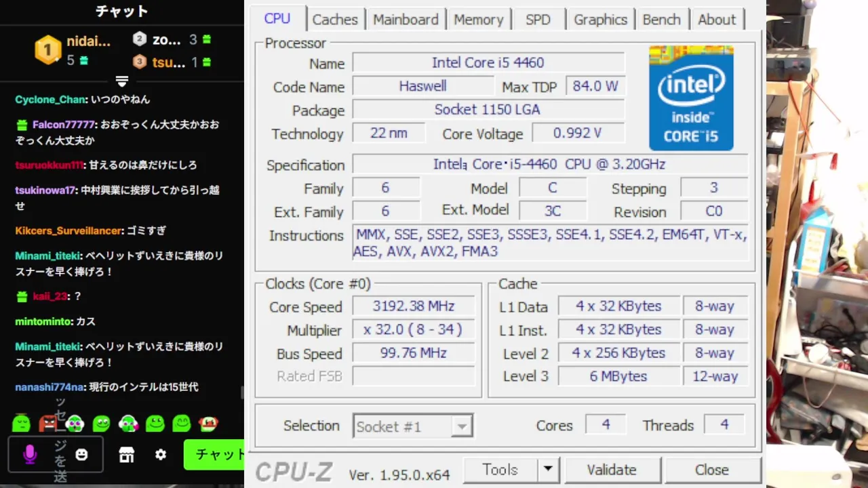The image size is (868, 488).
Task: Click the username Cyclone_Chan in chat
Action: [50, 100]
